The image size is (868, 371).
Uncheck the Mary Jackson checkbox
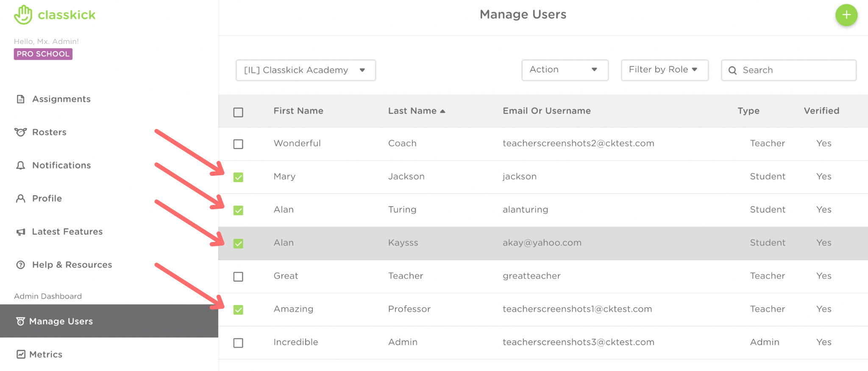click(238, 177)
